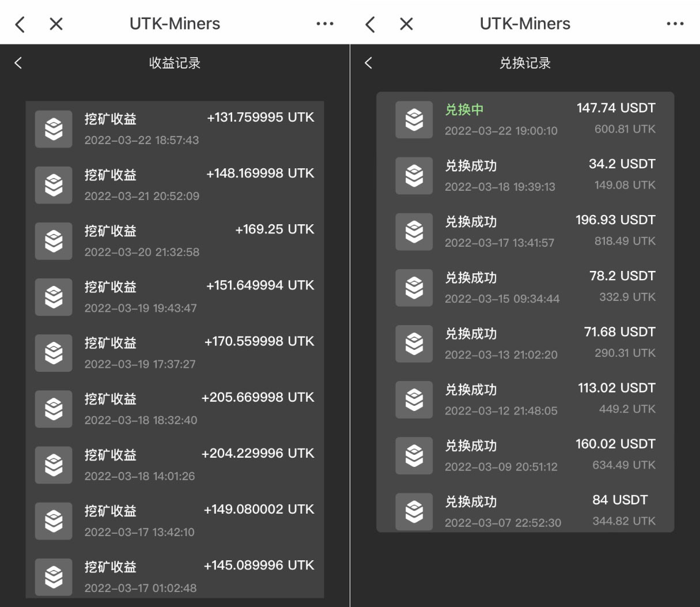Close the left UTK-Miners page with X
The width and height of the screenshot is (700, 607).
coord(56,24)
